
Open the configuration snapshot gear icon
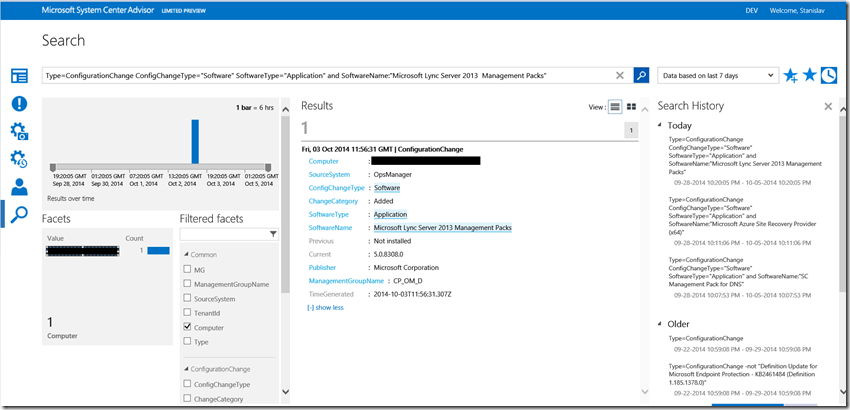[x=19, y=132]
